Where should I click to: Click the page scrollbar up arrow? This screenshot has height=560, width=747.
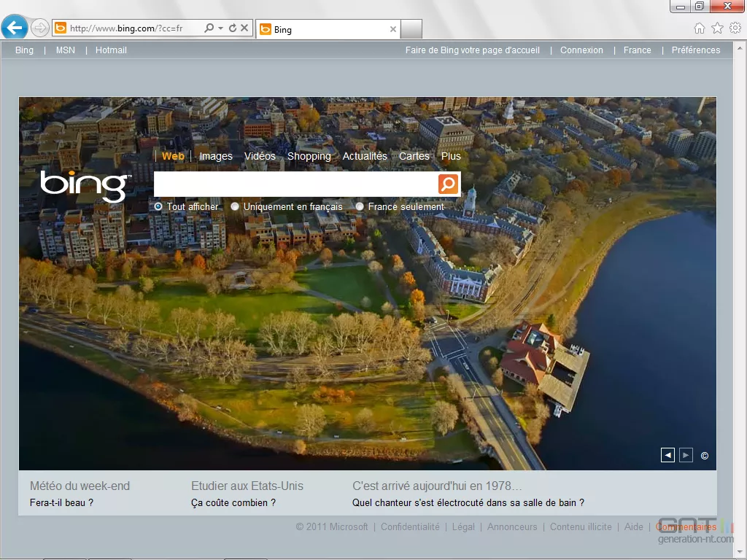740,47
